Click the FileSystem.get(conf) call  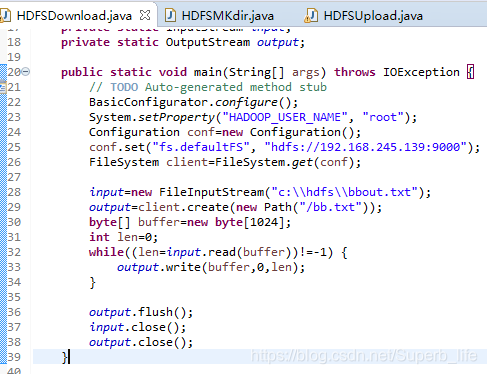288,162
